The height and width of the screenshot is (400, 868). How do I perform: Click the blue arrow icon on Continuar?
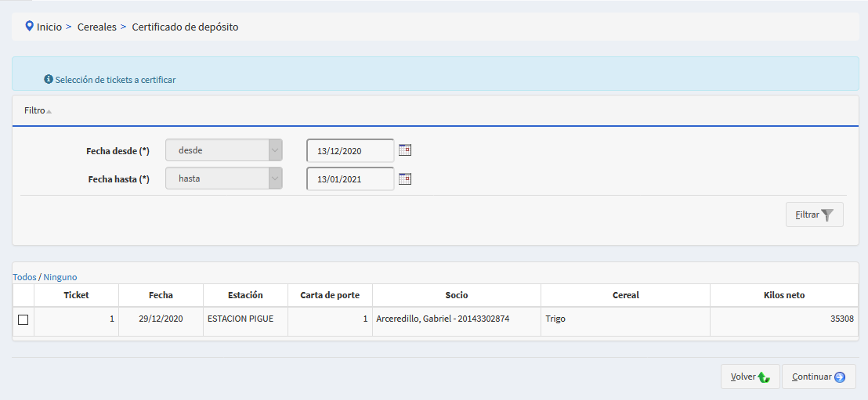[x=840, y=377]
